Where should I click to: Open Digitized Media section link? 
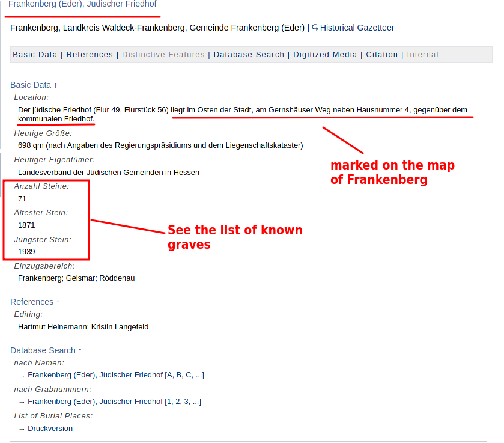(x=325, y=55)
